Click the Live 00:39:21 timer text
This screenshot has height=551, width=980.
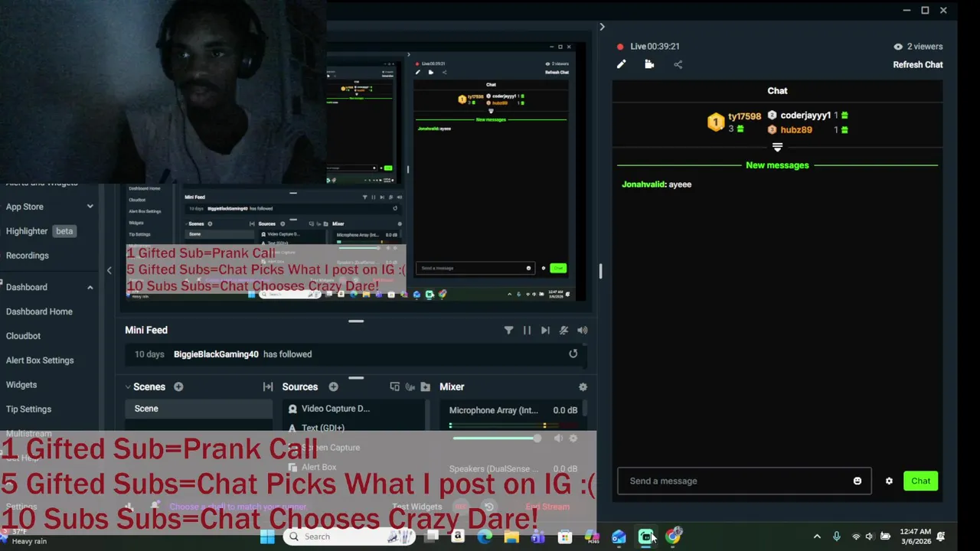[655, 47]
